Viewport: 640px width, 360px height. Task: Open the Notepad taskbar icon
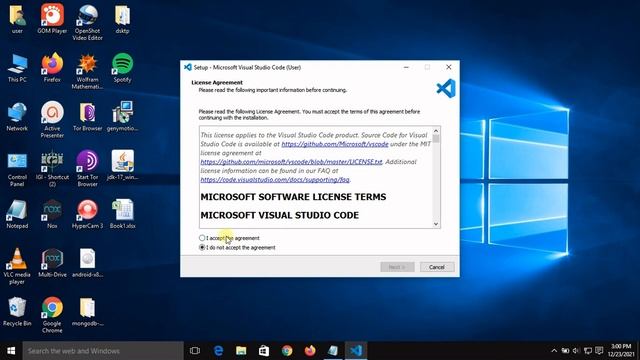pos(333,351)
